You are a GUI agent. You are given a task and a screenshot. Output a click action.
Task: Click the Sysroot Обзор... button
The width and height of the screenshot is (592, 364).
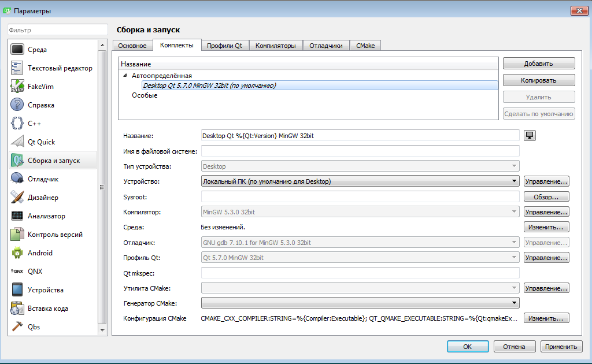[546, 197]
